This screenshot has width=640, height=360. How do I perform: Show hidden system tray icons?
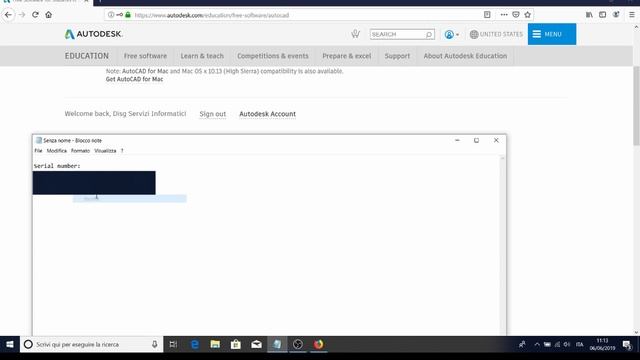pos(537,344)
